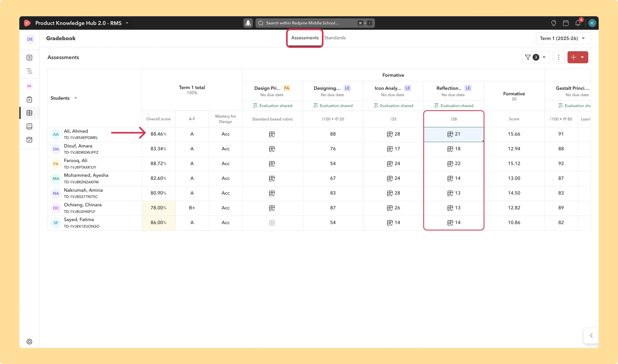Screen dimensions: 618x364
Task: Click the Toddle logo icon
Action: pyautogui.click(x=27, y=23)
